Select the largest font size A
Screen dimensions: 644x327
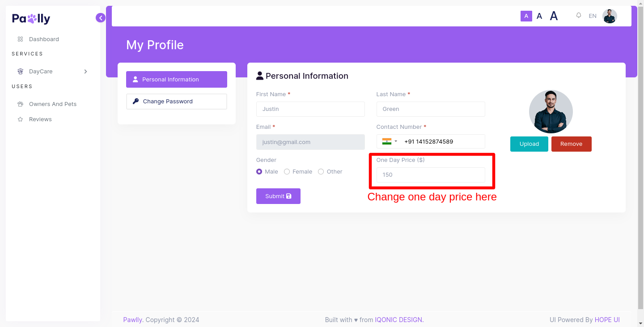(x=554, y=16)
